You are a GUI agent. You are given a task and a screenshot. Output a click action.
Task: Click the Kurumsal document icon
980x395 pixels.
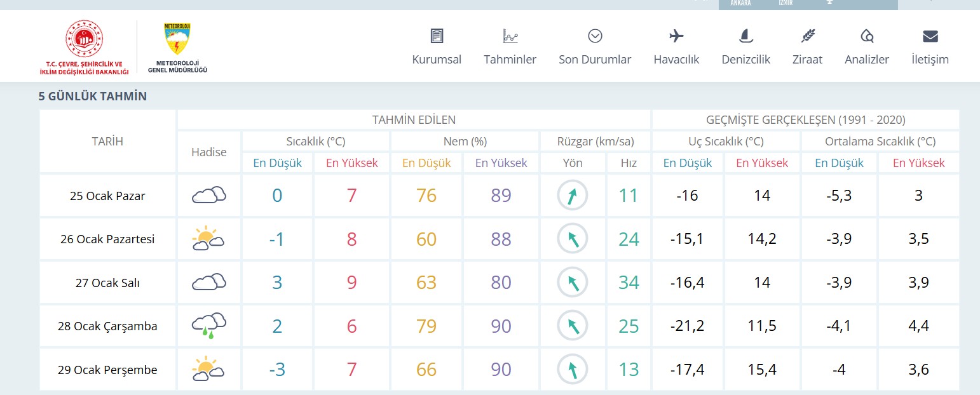coord(437,36)
